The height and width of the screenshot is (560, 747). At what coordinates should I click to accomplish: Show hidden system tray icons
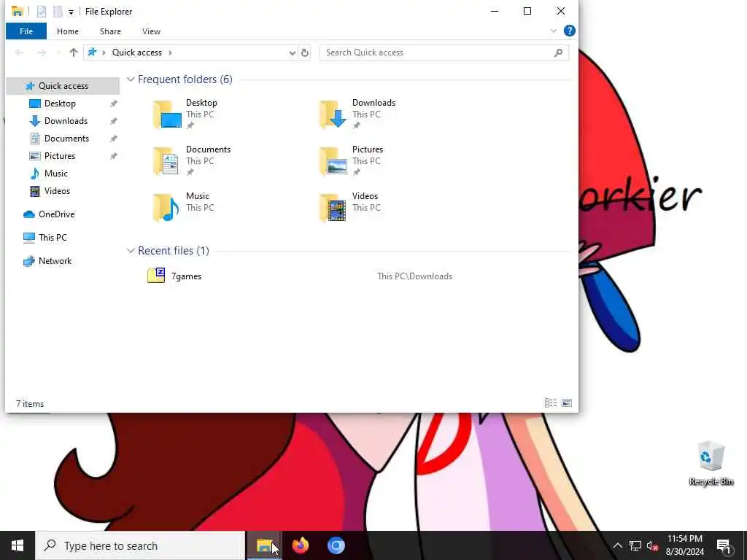[x=617, y=545]
